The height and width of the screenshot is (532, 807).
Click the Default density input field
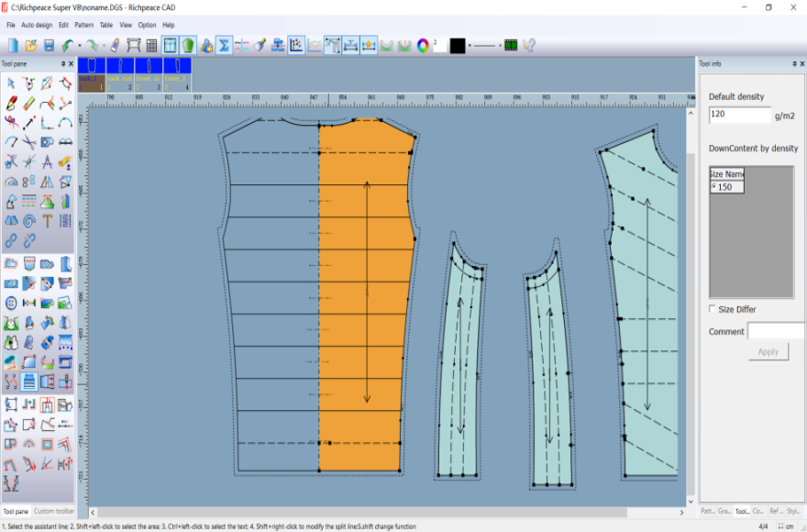pyautogui.click(x=740, y=115)
